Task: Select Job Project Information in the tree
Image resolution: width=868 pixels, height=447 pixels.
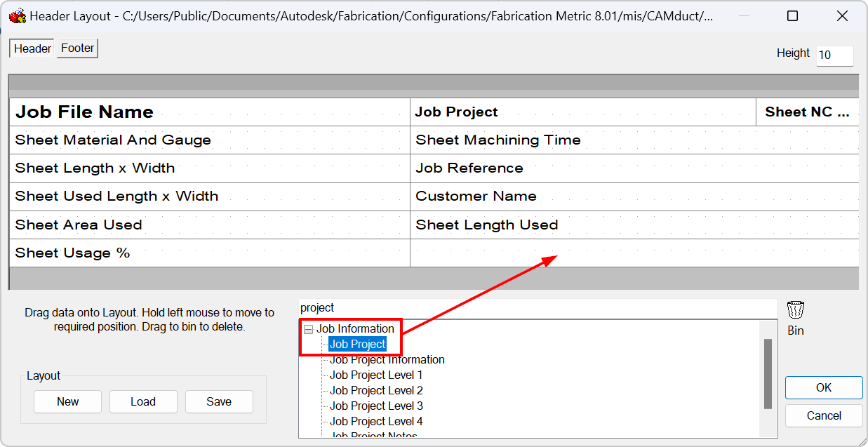Action: pyautogui.click(x=387, y=359)
